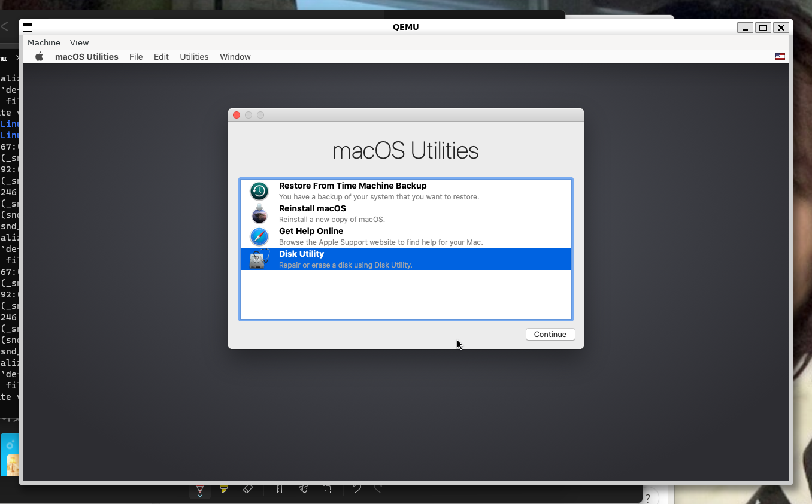Open the Window menu in macOS bar
812x504 pixels.
(x=235, y=57)
